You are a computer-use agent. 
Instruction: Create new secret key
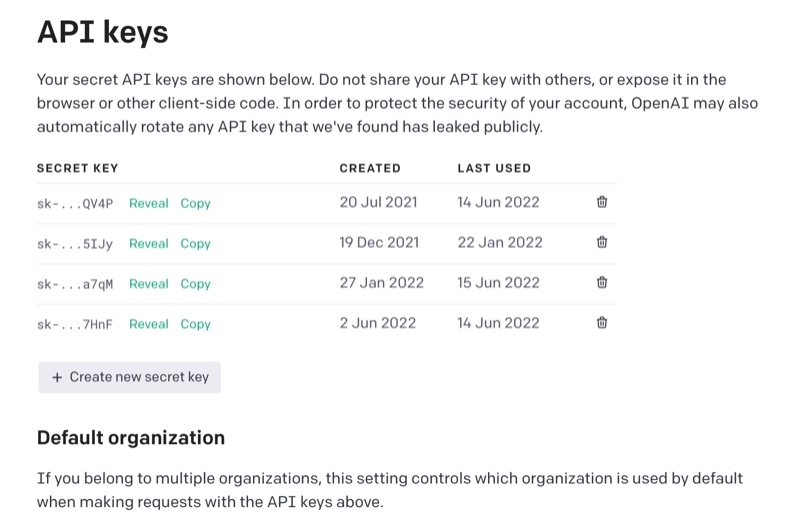coord(130,377)
